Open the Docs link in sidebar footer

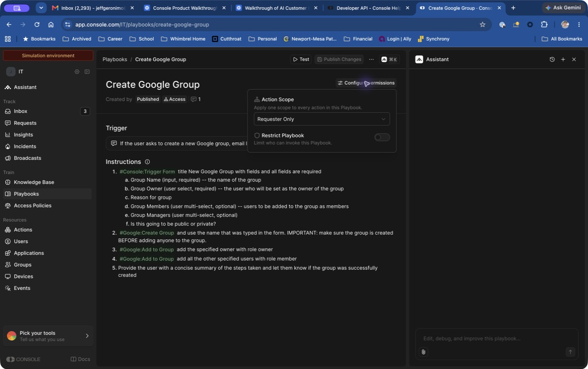click(x=80, y=359)
